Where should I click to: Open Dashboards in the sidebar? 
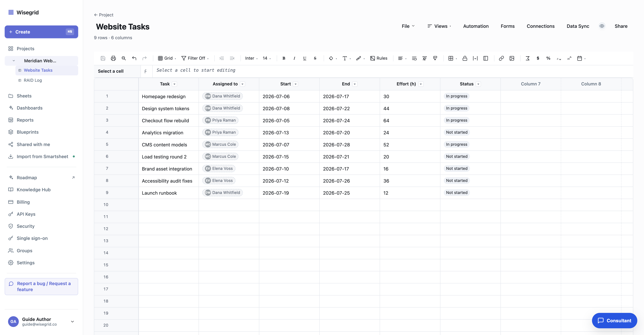(30, 108)
